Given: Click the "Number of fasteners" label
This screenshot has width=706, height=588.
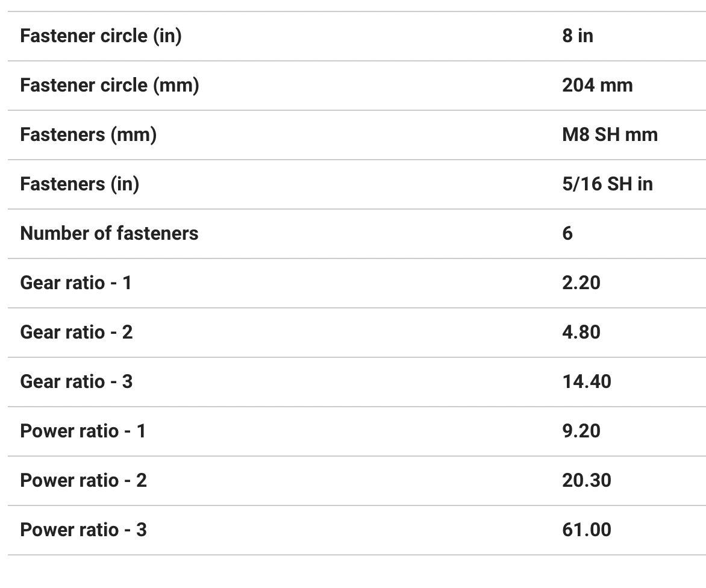Looking at the screenshot, I should [109, 234].
